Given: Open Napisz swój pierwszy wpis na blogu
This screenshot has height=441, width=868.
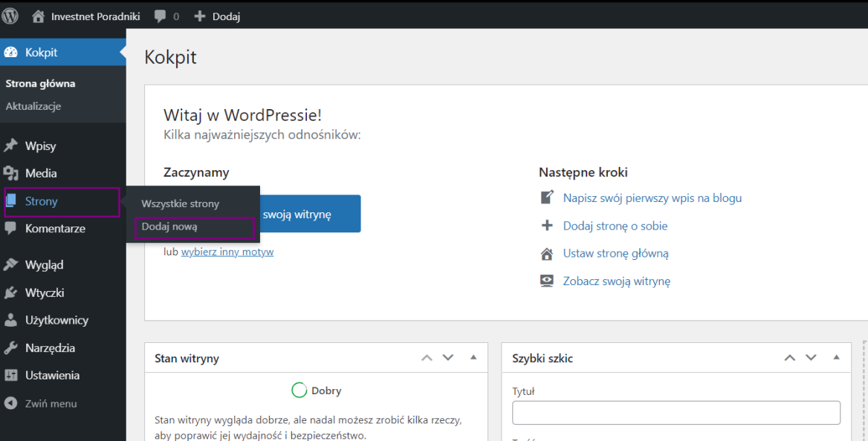Looking at the screenshot, I should tap(652, 198).
